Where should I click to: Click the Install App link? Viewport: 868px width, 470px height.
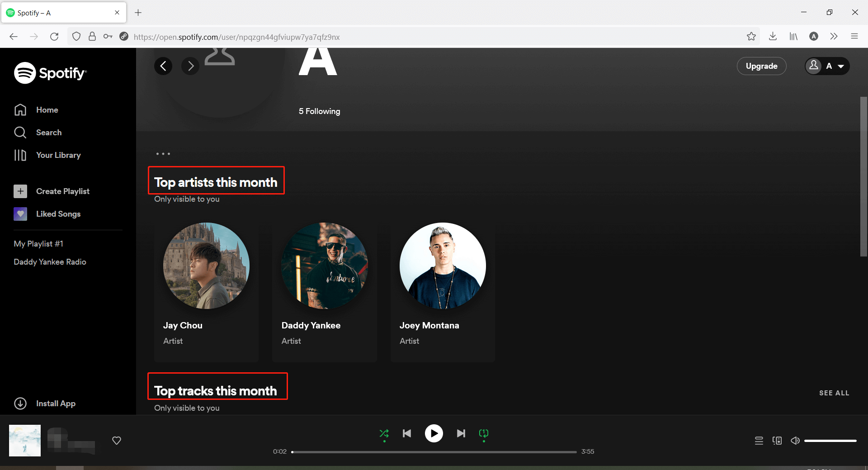(x=56, y=404)
